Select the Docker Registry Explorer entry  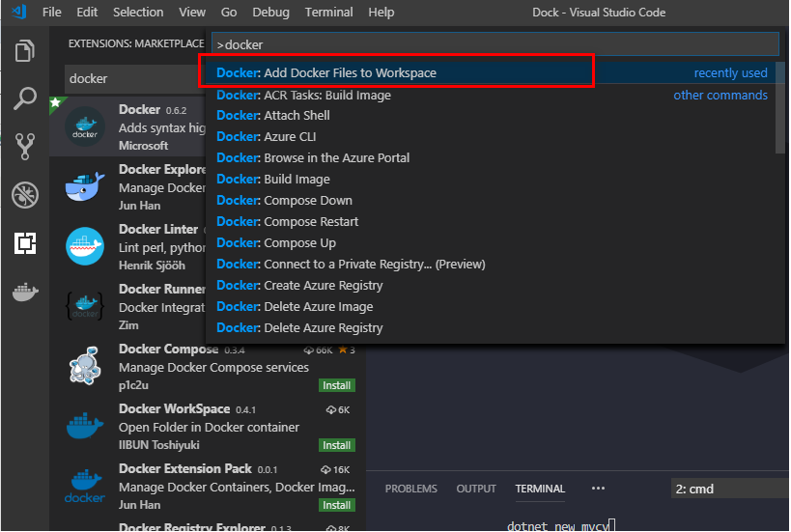pyautogui.click(x=208, y=526)
